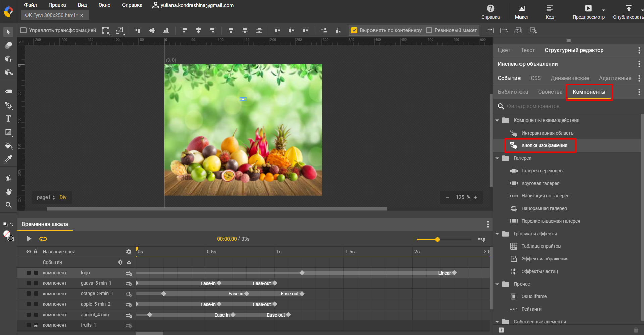644x335 pixels.
Task: Enable Rubber layout checkbox
Action: [429, 30]
